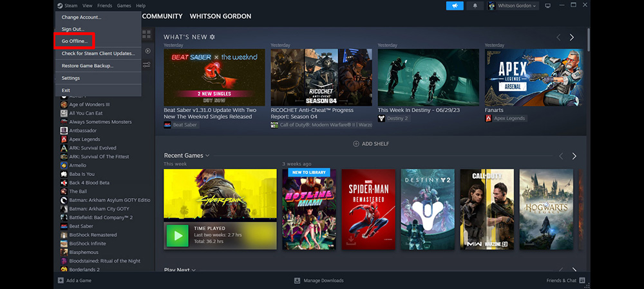Image resolution: width=644 pixels, height=289 pixels.
Task: Open the sidebar advanced filter sliders icon
Action: (x=147, y=65)
